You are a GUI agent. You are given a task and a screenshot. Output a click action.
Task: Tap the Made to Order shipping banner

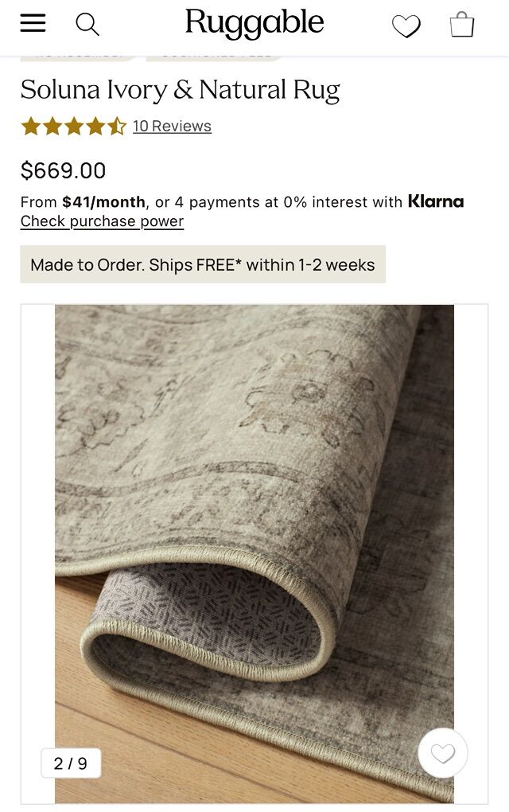point(203,264)
